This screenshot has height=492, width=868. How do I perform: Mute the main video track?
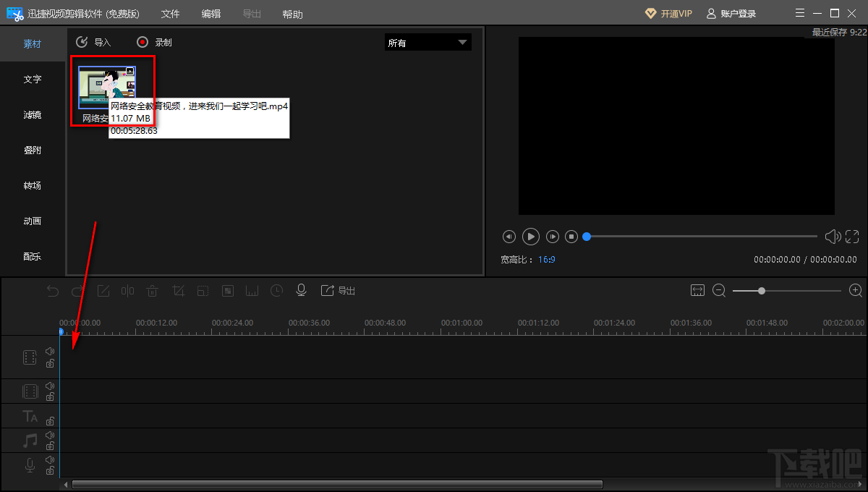click(50, 351)
